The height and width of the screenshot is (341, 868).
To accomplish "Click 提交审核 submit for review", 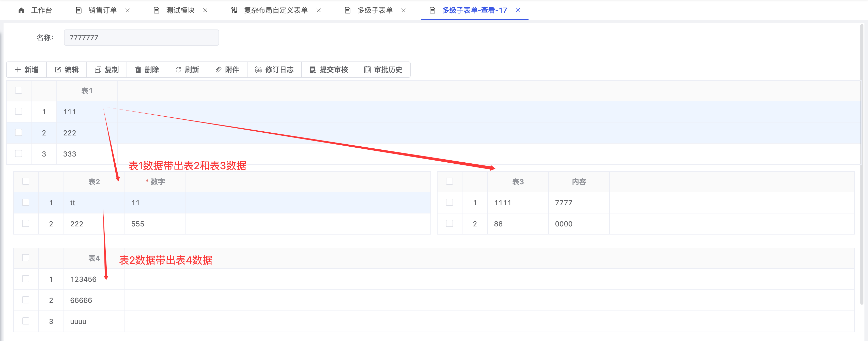I will click(329, 70).
